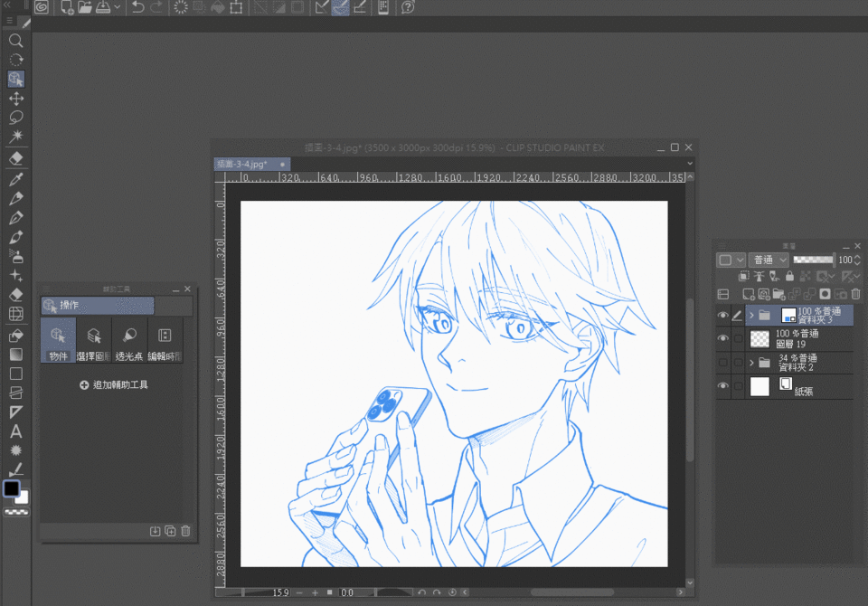
Task: Select the 透光点 sub tool
Action: (129, 341)
